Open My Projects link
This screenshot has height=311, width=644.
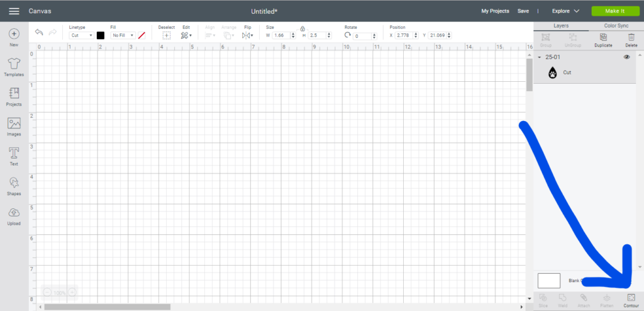click(494, 11)
